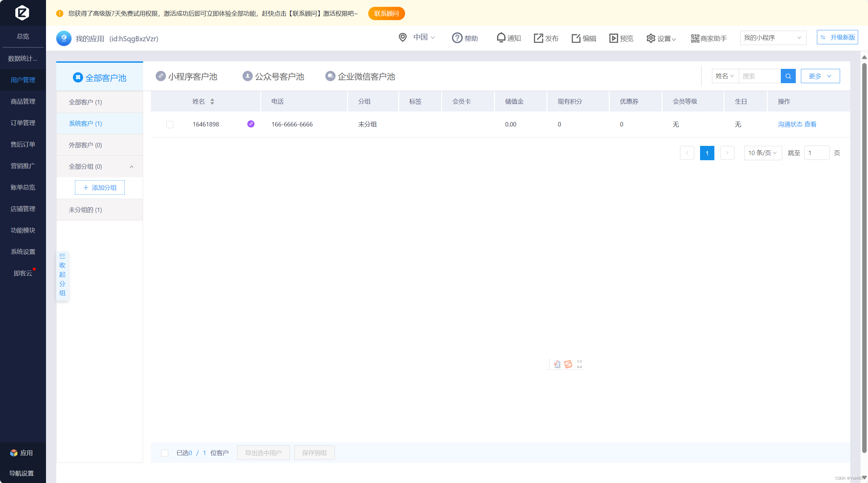Image resolution: width=868 pixels, height=483 pixels.
Task: Click the 添加分组 button
Action: 100,187
